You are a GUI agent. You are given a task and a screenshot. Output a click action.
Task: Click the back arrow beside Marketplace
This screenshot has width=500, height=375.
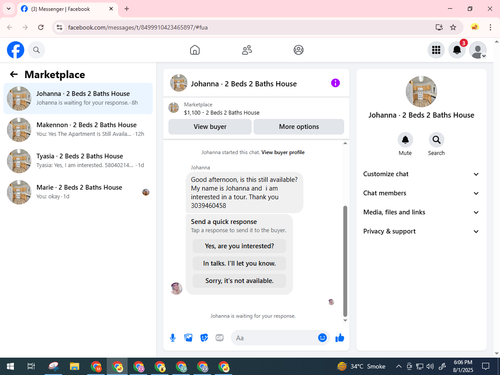(14, 74)
